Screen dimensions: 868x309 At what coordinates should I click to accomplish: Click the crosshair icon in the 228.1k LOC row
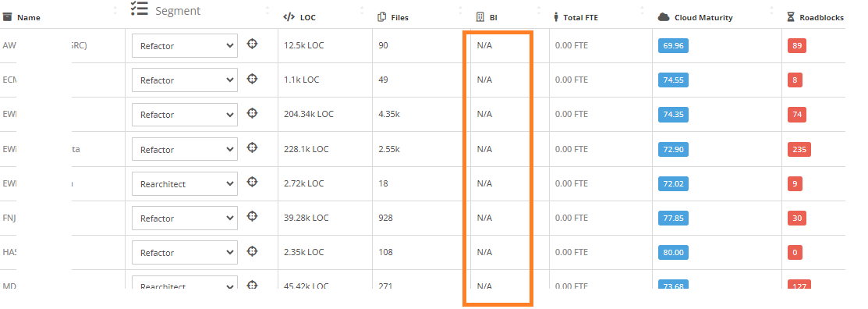(x=252, y=147)
